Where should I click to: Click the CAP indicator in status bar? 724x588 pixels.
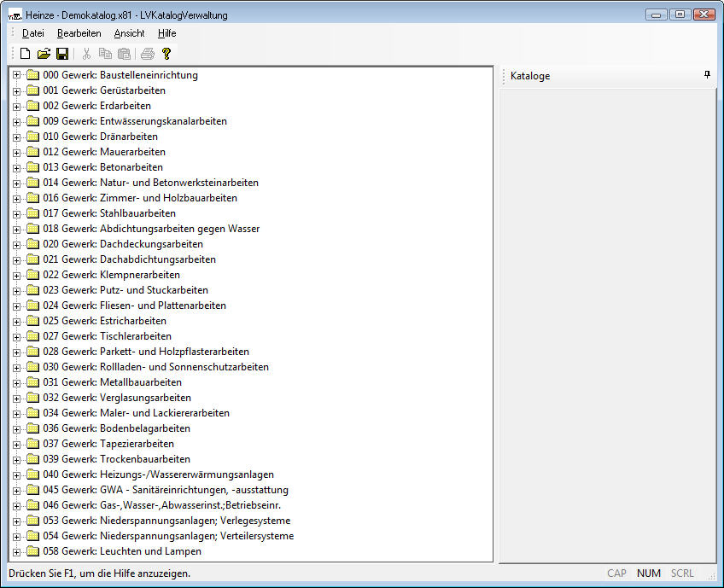[616, 573]
